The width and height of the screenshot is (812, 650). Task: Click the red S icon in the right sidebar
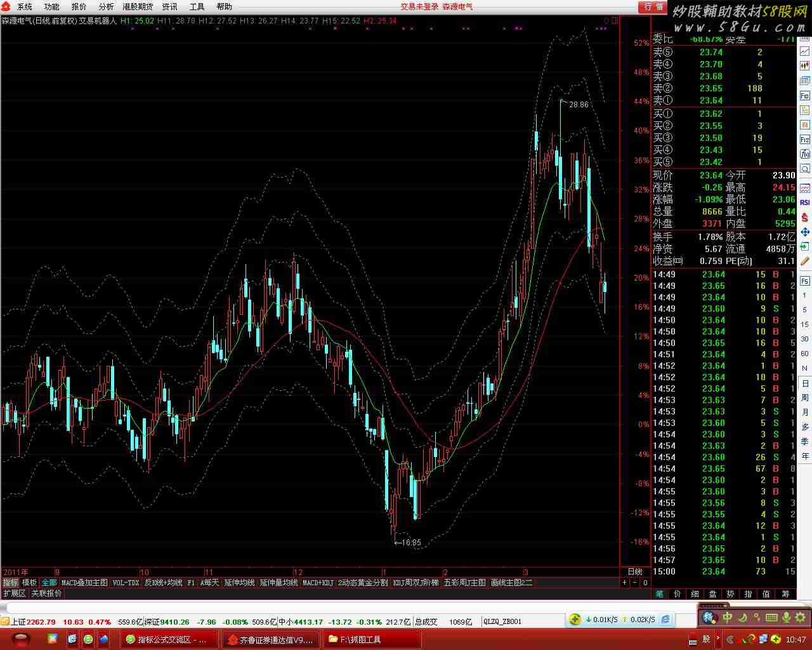click(805, 217)
